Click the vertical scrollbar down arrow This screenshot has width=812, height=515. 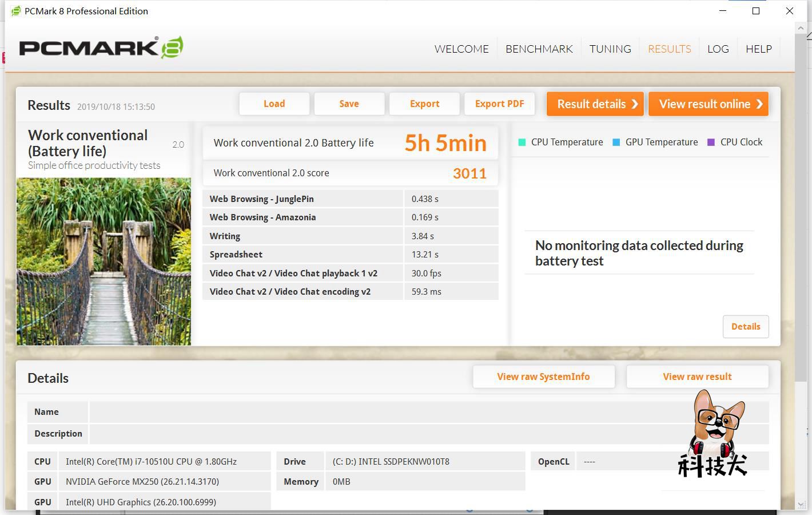click(802, 504)
